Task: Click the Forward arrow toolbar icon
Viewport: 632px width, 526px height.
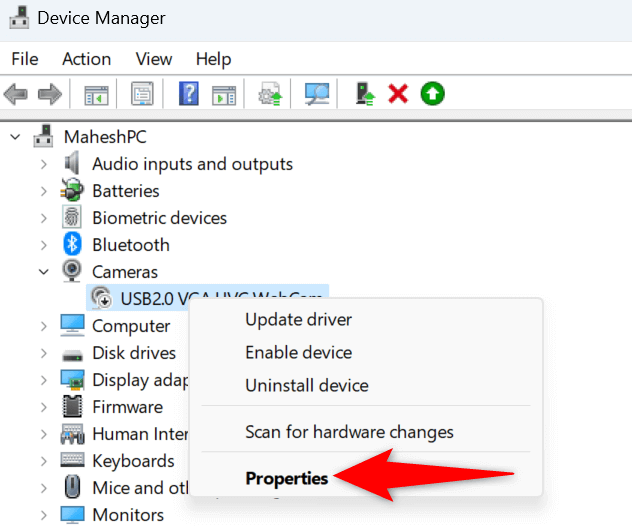Action: pos(50,94)
